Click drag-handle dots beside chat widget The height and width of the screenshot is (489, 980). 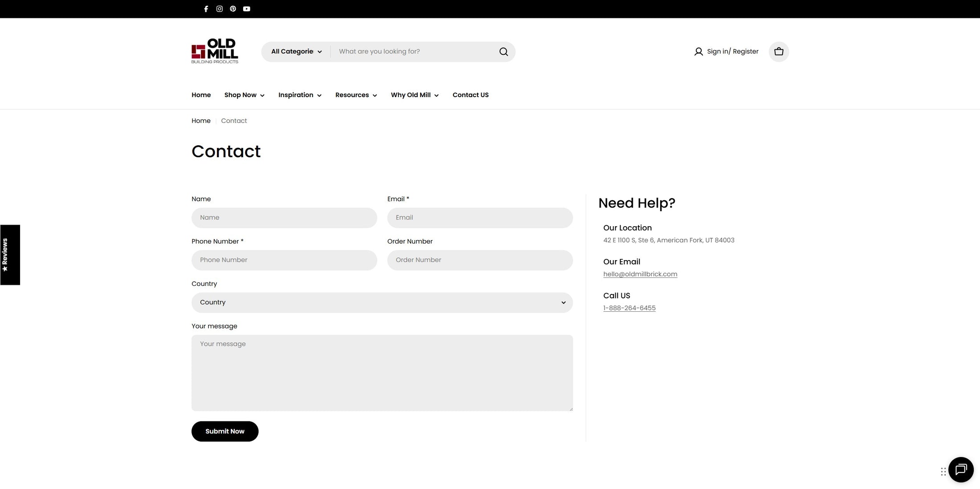point(943,472)
